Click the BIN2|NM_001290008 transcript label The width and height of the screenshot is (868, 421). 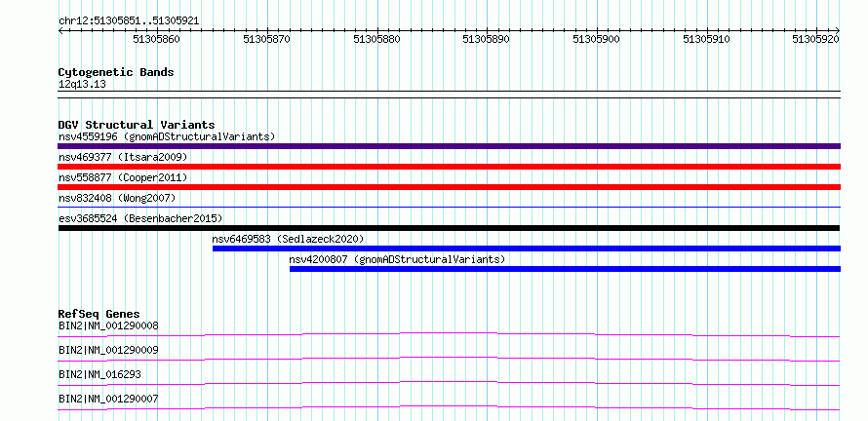click(x=108, y=325)
